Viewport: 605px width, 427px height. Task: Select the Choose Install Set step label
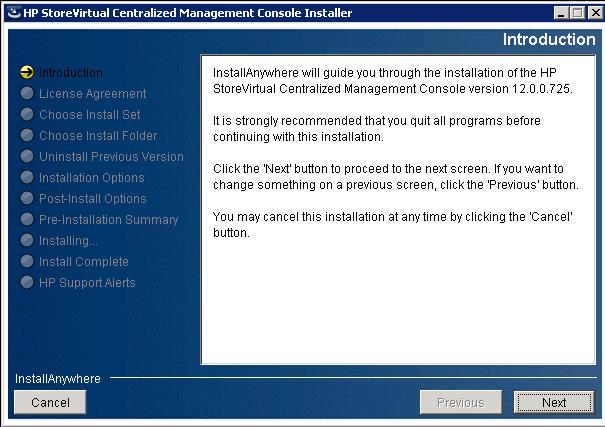coord(90,115)
